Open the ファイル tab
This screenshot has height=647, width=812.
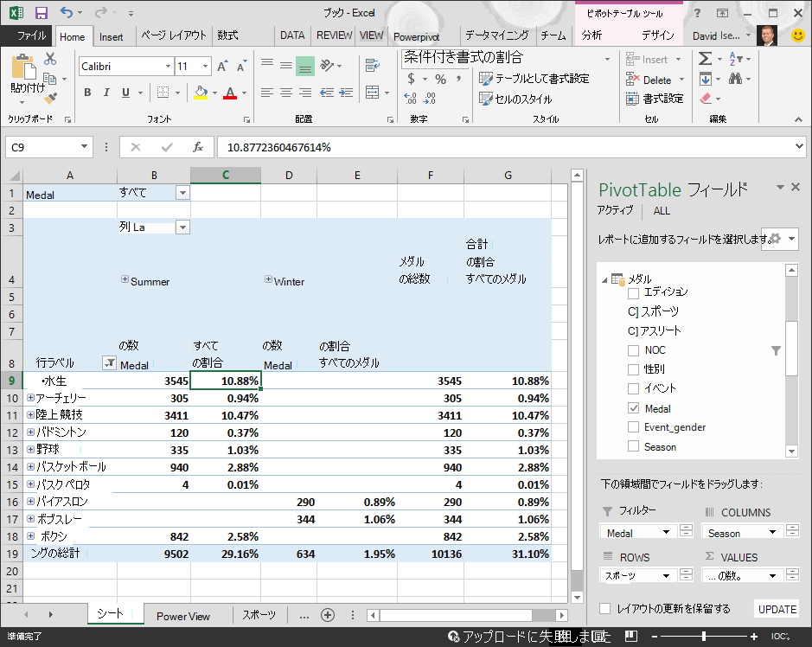click(31, 35)
